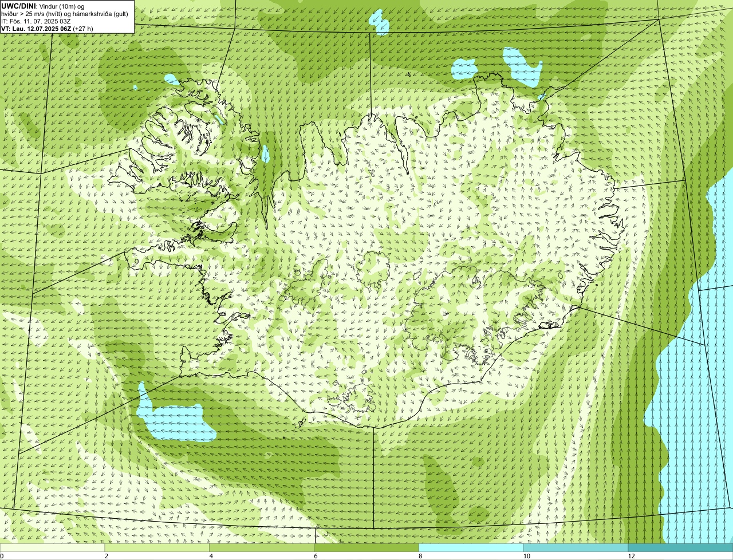Viewport: 733px width, 560px height.
Task: Click the pale yellow 0–2 m/s legend segment
Action: [x=53, y=547]
